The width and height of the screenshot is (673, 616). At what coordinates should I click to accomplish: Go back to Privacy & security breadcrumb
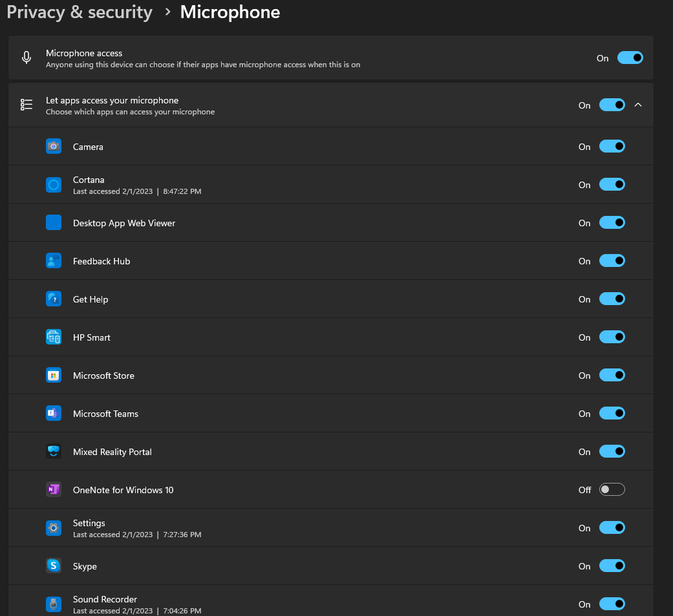[80, 12]
